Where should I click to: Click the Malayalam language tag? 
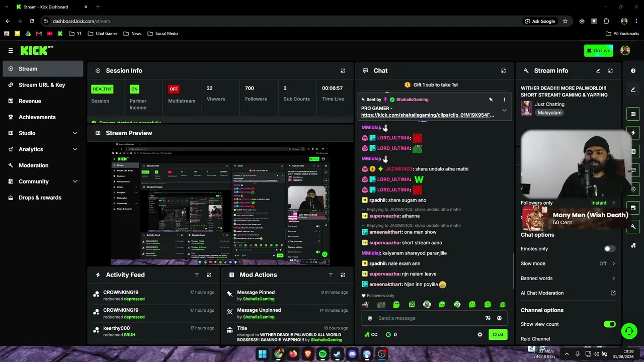[x=549, y=113]
